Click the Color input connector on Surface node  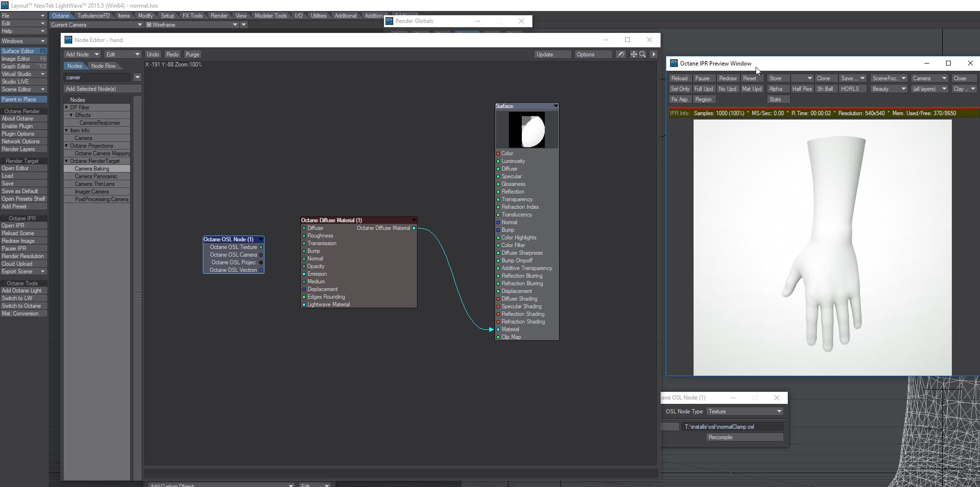(498, 154)
